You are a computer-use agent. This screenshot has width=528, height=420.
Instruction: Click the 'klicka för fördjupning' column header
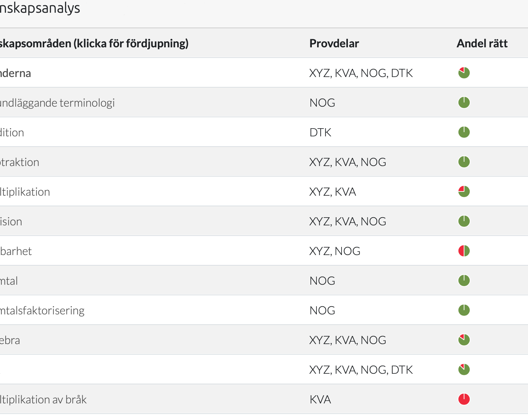point(94,43)
